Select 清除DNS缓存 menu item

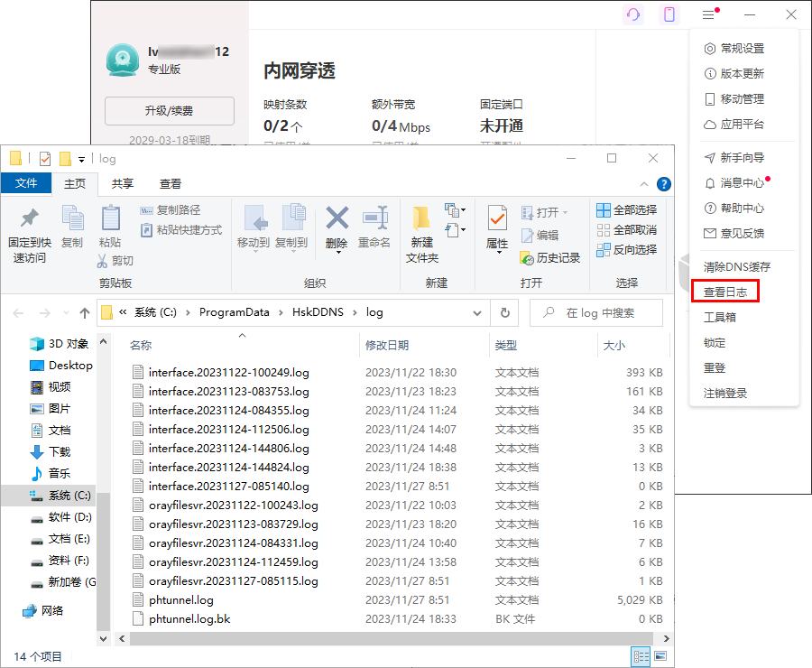click(x=736, y=267)
